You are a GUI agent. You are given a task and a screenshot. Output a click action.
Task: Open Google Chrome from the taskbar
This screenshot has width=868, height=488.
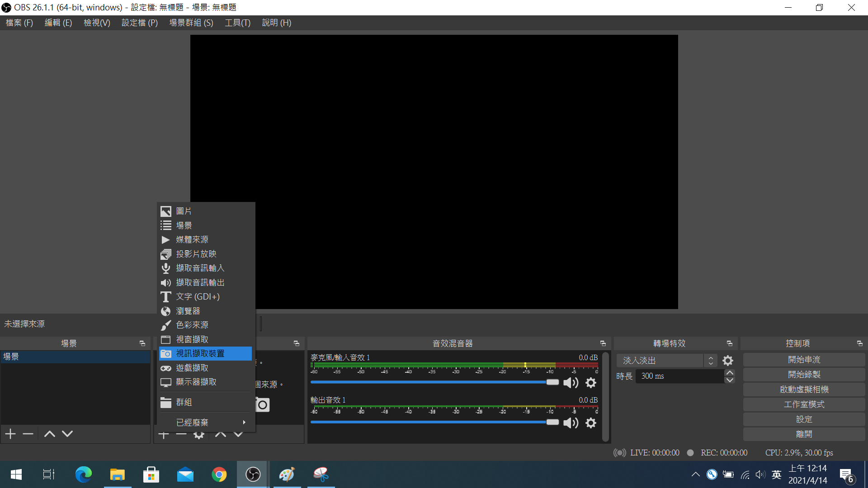click(219, 474)
